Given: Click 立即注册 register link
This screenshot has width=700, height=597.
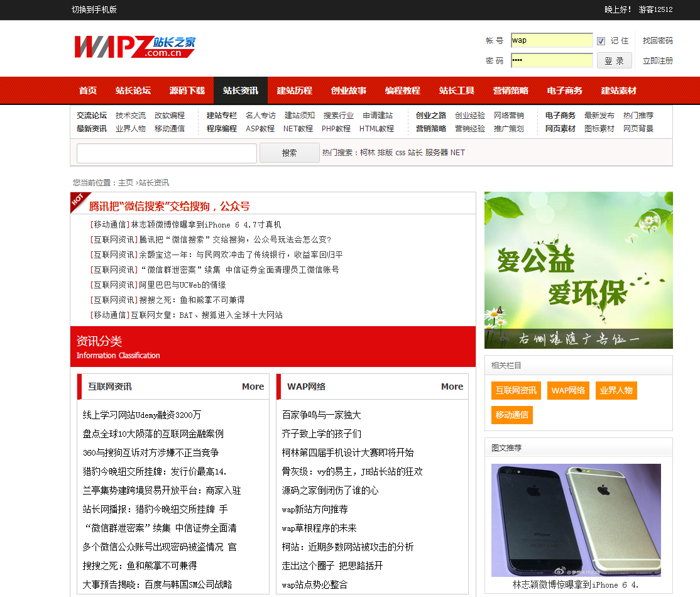Looking at the screenshot, I should pyautogui.click(x=657, y=61).
